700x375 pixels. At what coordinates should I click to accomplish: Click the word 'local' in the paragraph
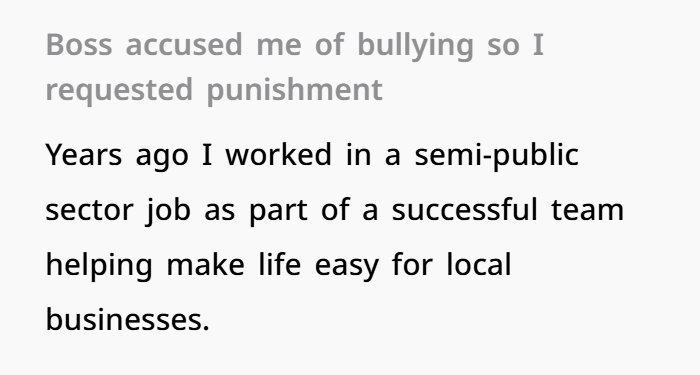tap(479, 264)
